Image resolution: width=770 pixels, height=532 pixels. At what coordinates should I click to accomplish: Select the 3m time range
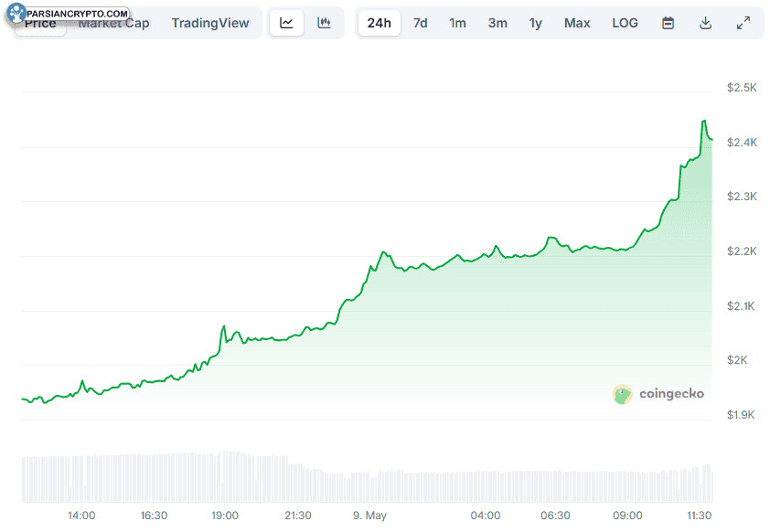[497, 23]
